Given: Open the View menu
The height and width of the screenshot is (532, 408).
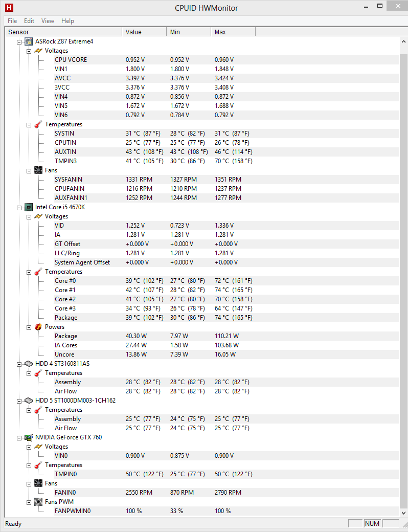Looking at the screenshot, I should point(48,21).
